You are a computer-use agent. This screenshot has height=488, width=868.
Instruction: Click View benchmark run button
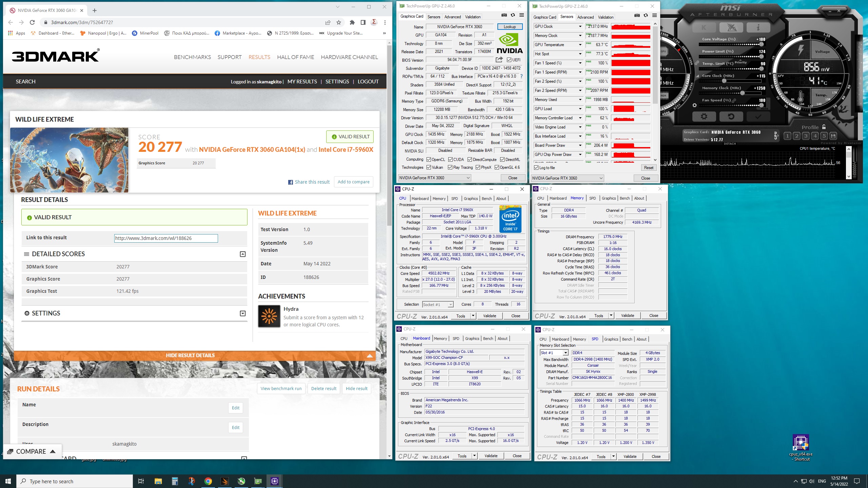[x=281, y=389]
